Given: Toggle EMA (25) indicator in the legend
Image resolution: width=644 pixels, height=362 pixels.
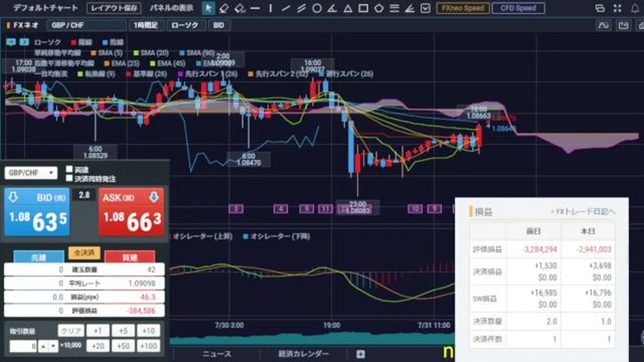Looking at the screenshot, I should [x=122, y=63].
